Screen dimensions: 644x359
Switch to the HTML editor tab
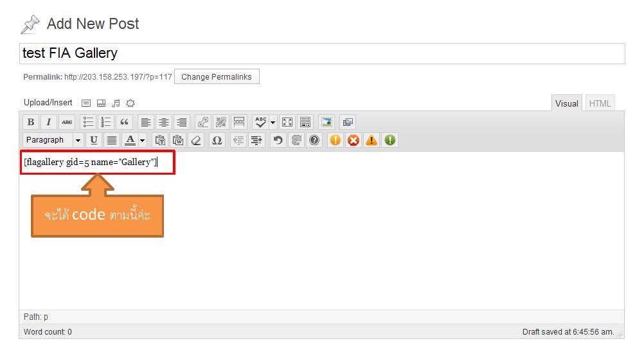600,103
